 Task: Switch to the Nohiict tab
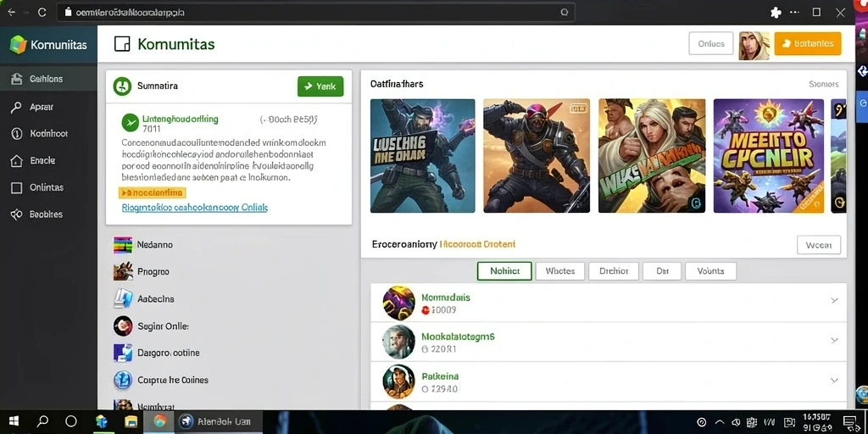pos(504,270)
